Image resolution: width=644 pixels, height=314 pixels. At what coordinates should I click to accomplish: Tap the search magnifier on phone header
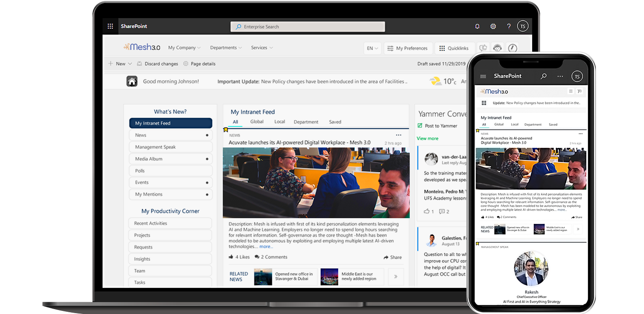coord(544,76)
